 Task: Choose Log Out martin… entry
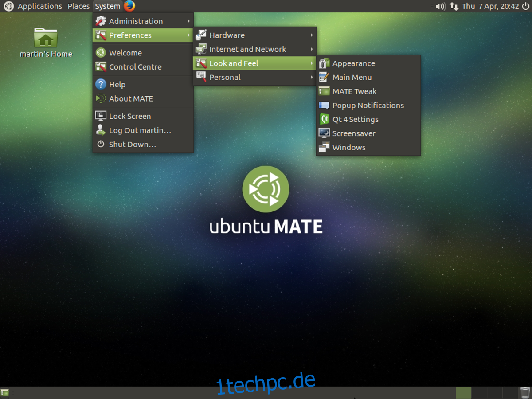[143, 130]
